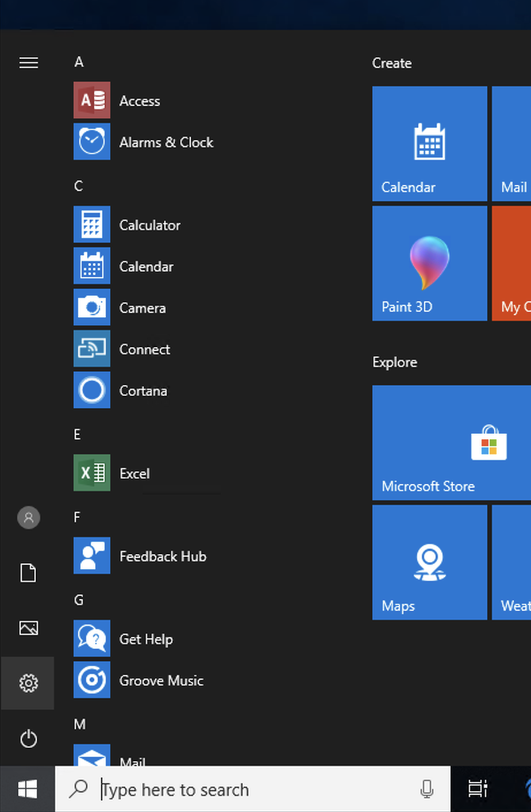
Task: Select the Access text label
Action: click(x=140, y=101)
